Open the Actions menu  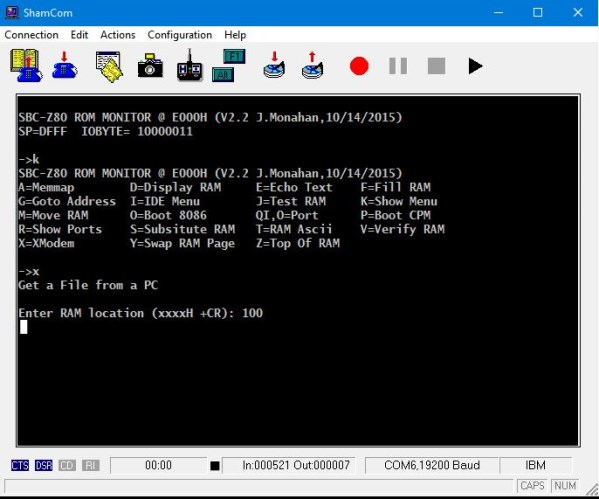click(118, 35)
